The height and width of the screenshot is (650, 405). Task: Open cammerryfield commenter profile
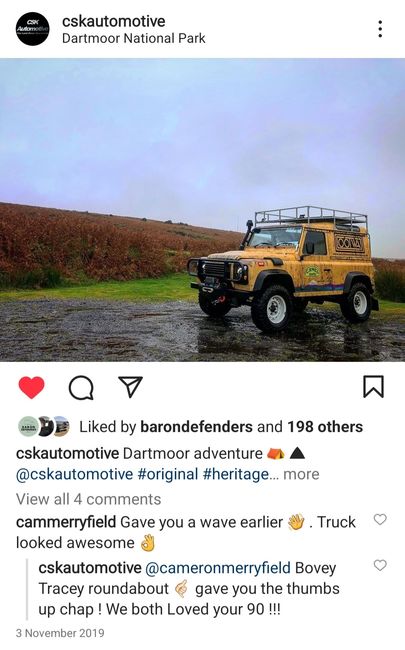click(x=66, y=522)
